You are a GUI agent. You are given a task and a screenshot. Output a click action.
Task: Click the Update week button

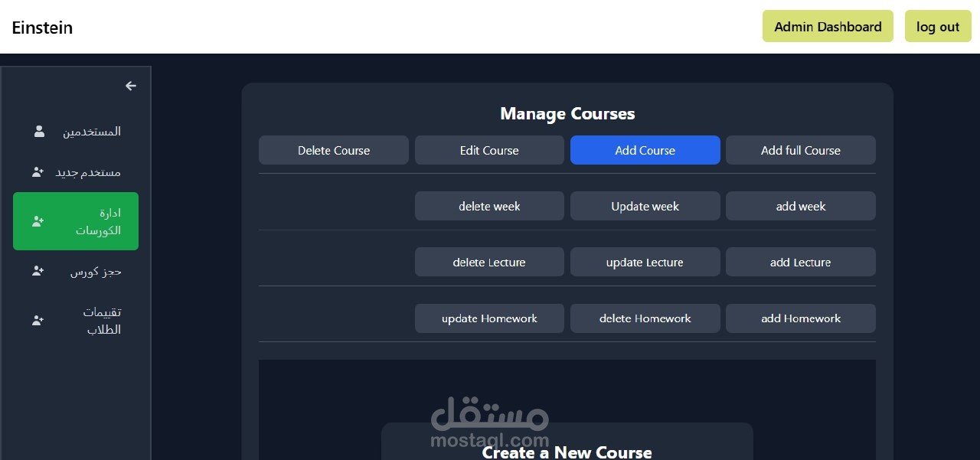click(x=645, y=206)
